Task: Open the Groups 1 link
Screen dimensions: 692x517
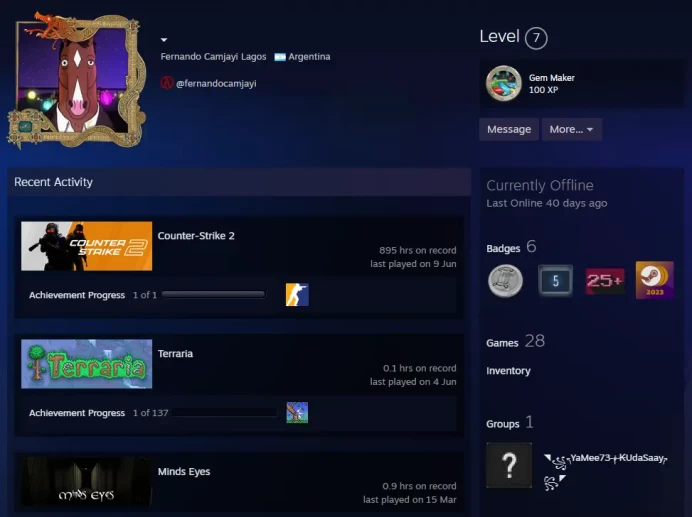Action: pos(510,423)
